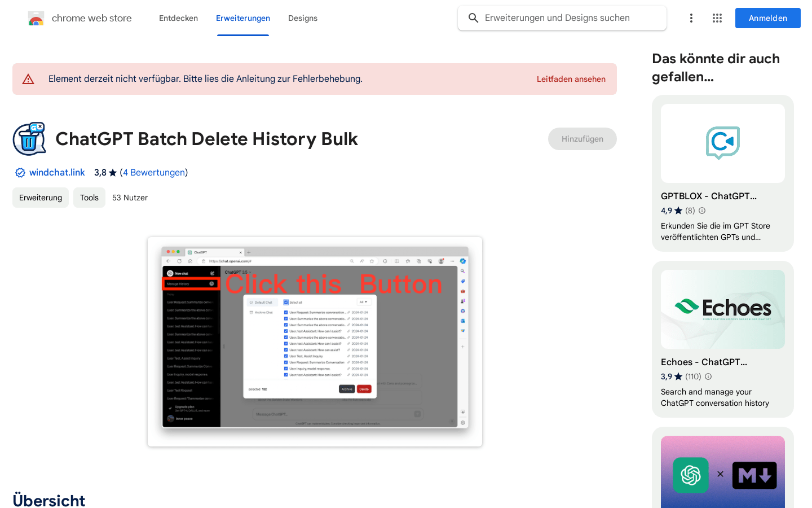Open the GPTBLOX - ChatGPT recommendation title

(x=709, y=196)
